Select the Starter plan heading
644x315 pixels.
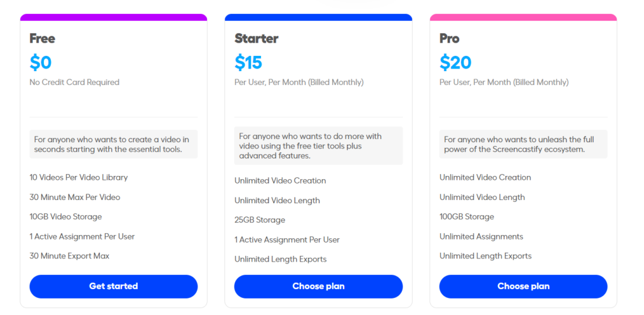257,38
